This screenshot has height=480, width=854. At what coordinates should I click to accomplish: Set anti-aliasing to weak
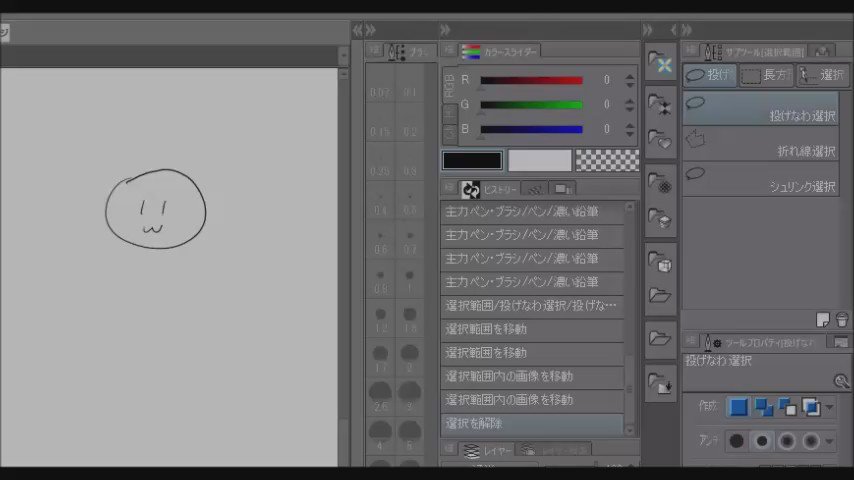pyautogui.click(x=762, y=441)
